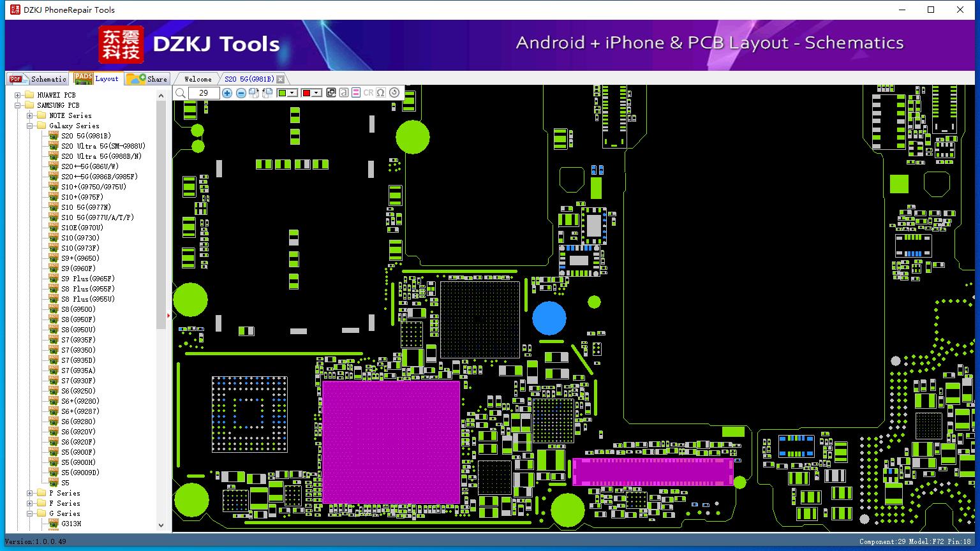This screenshot has width=980, height=551.
Task: Open the green color dropdown arrow
Action: click(x=292, y=93)
